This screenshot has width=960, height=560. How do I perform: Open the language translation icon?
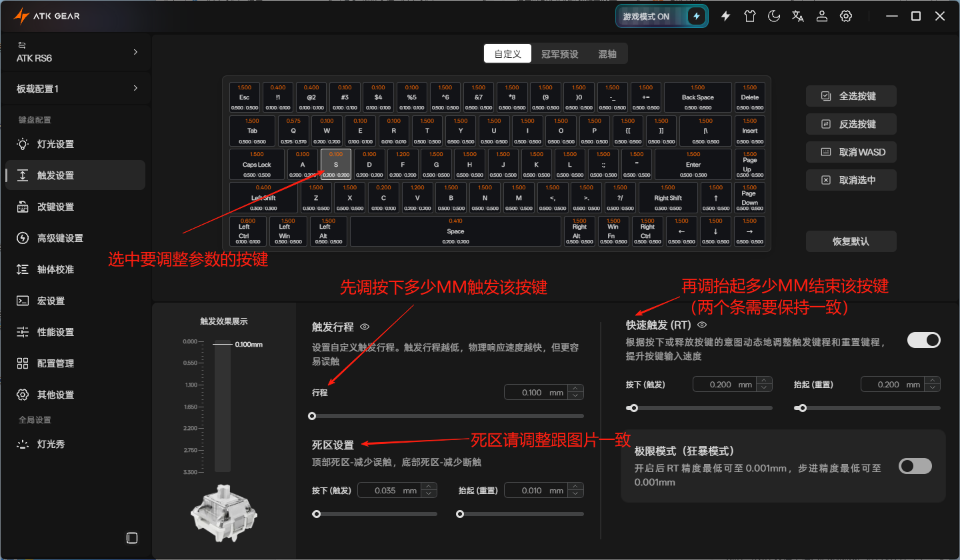[x=798, y=16]
